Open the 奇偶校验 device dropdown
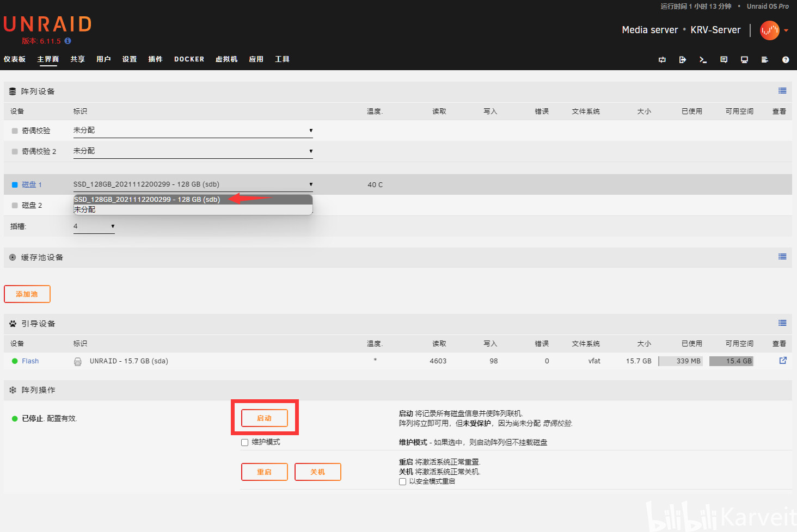Screen dimensions: 797x532 pyautogui.click(x=193, y=131)
